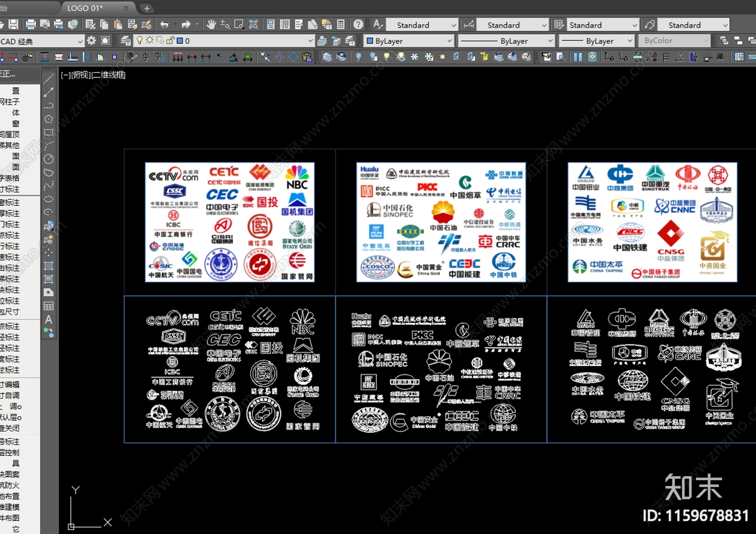Image resolution: width=756 pixels, height=534 pixels.
Task: Open Layer Properties Manager icon
Action: (125, 41)
